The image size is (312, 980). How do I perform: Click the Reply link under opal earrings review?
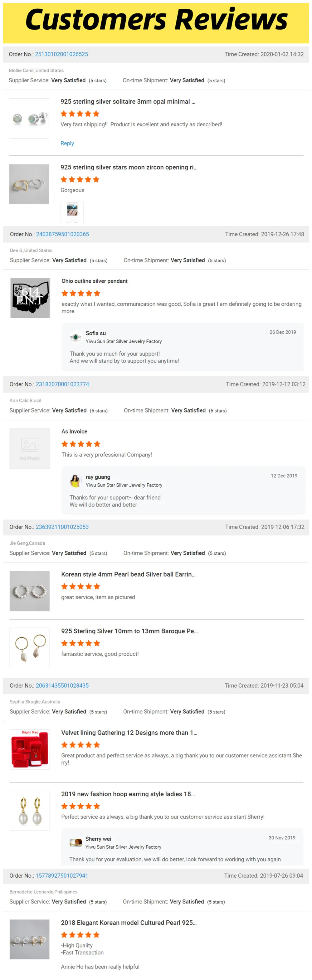click(x=67, y=144)
